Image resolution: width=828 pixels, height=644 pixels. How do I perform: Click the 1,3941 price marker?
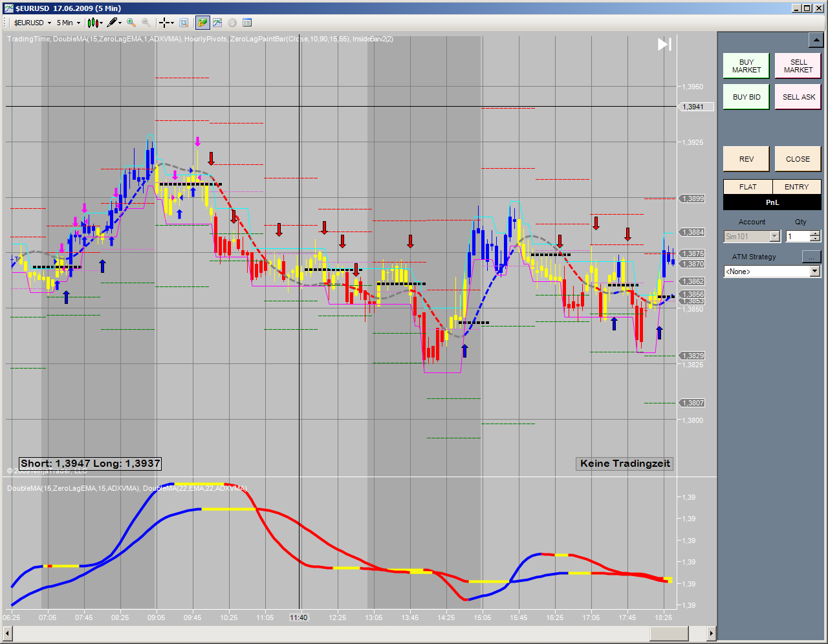(695, 107)
